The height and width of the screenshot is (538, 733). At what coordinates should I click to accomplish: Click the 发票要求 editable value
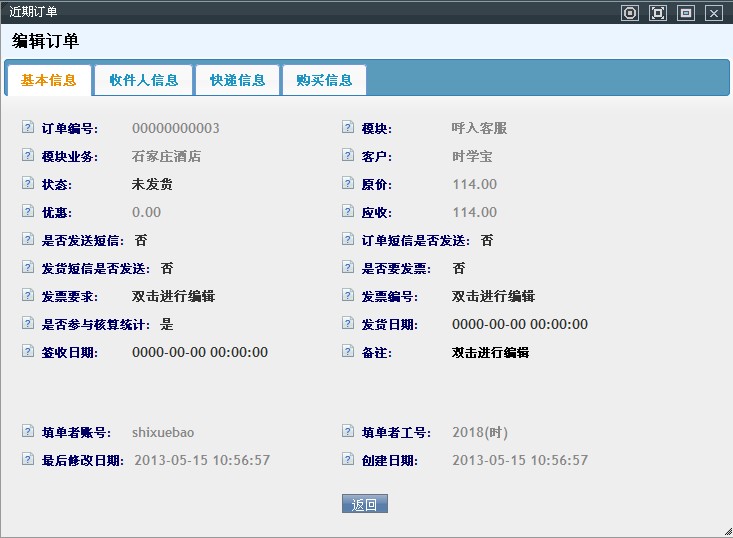click(x=173, y=296)
